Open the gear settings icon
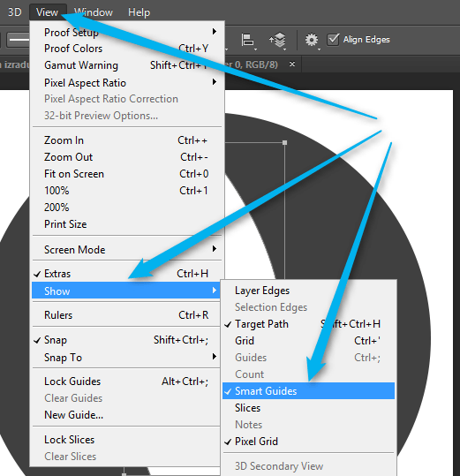Screen dimensions: 460x476 [312, 40]
